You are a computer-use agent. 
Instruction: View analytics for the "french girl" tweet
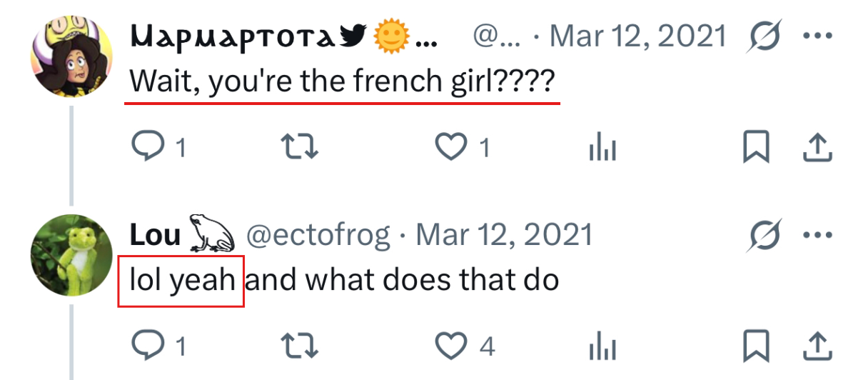pyautogui.click(x=602, y=149)
